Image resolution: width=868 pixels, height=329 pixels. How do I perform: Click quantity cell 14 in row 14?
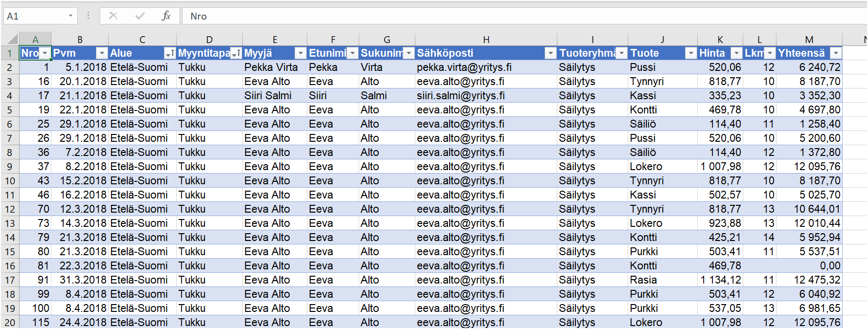click(759, 238)
